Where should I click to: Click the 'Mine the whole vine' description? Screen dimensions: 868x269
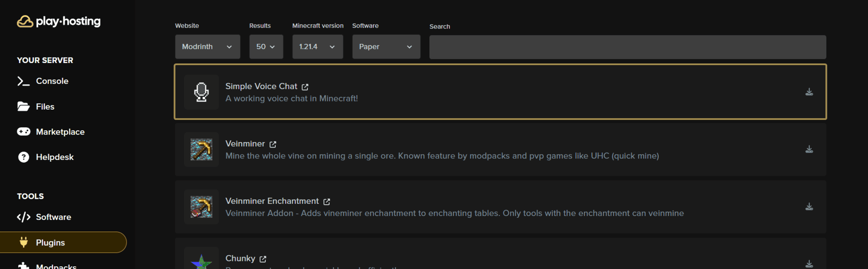click(442, 156)
